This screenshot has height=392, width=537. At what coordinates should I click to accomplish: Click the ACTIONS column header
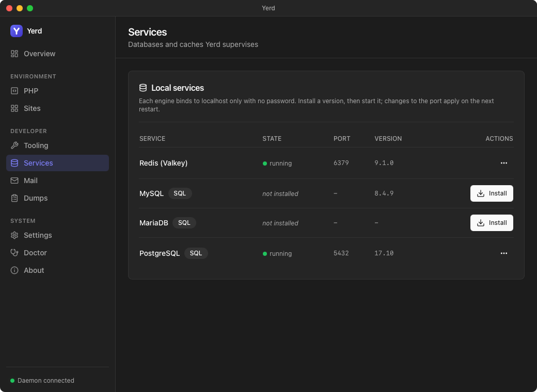499,139
